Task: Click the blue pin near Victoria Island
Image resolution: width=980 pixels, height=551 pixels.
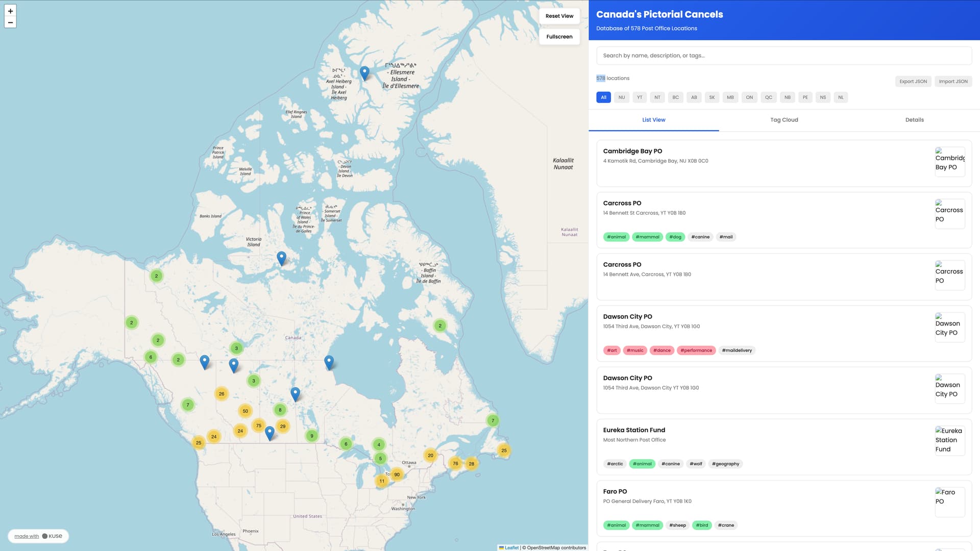Action: pos(281,258)
